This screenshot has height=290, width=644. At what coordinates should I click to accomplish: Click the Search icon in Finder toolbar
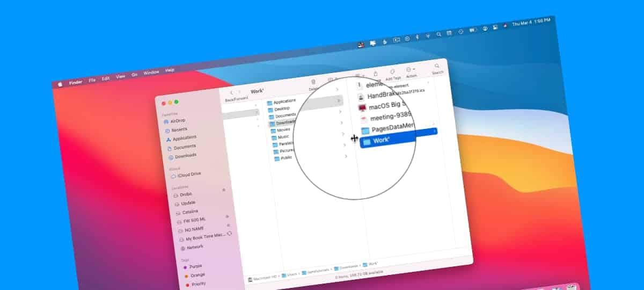[x=437, y=66]
